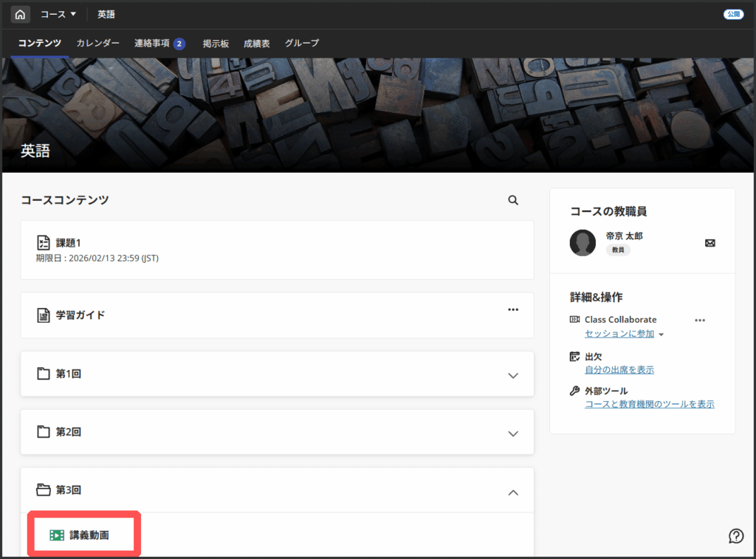Image resolution: width=756 pixels, height=559 pixels.
Task: Open the 成績表 tab
Action: (x=256, y=44)
